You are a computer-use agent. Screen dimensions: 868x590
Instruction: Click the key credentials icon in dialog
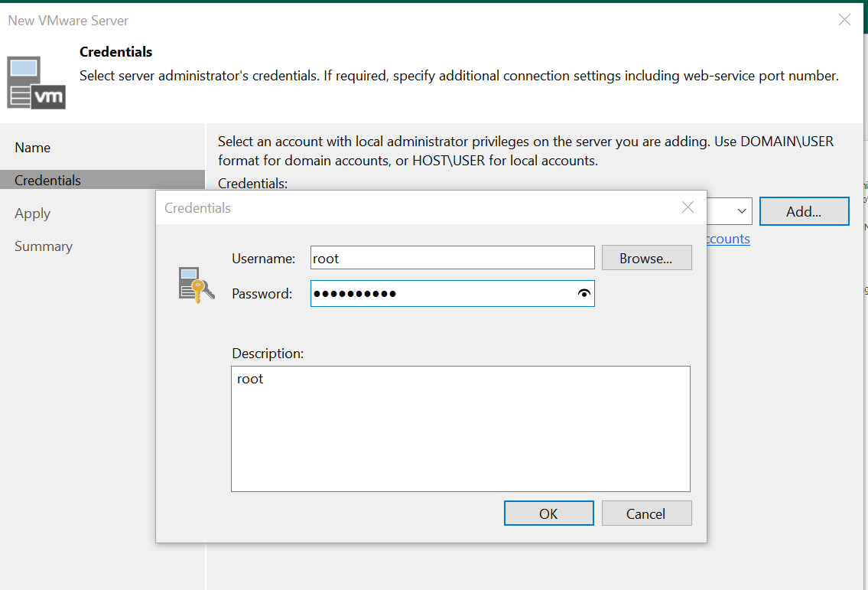point(190,285)
